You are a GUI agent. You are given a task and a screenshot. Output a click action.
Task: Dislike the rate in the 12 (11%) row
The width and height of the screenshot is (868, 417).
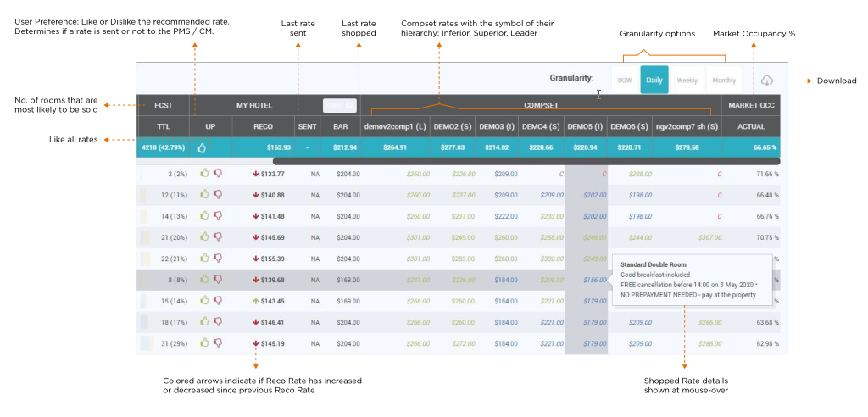[x=218, y=194]
